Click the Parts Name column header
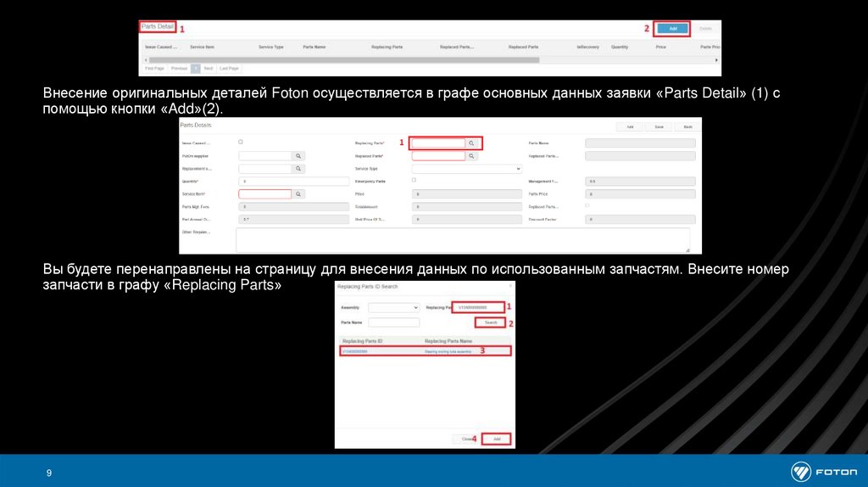Viewport: 868px width, 487px height. tap(314, 48)
